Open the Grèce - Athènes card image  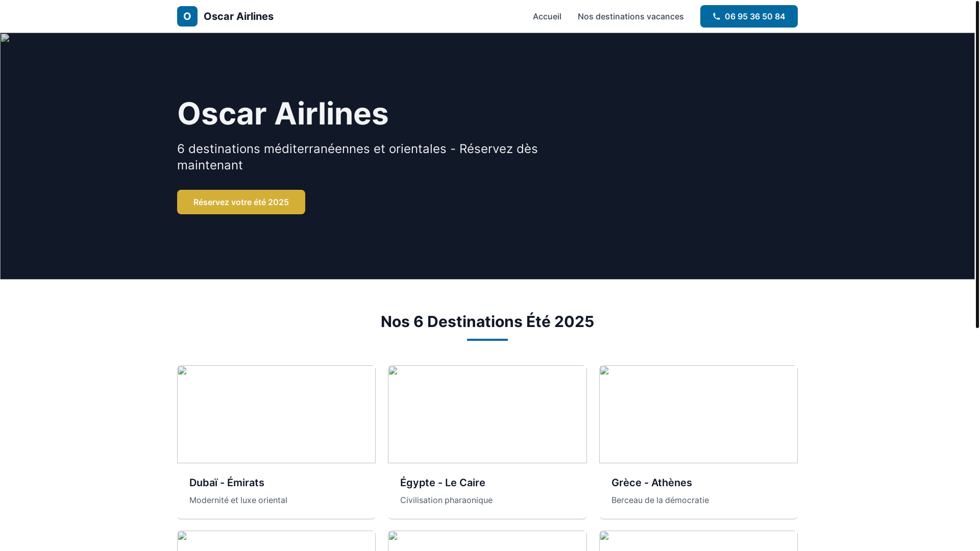(x=698, y=414)
